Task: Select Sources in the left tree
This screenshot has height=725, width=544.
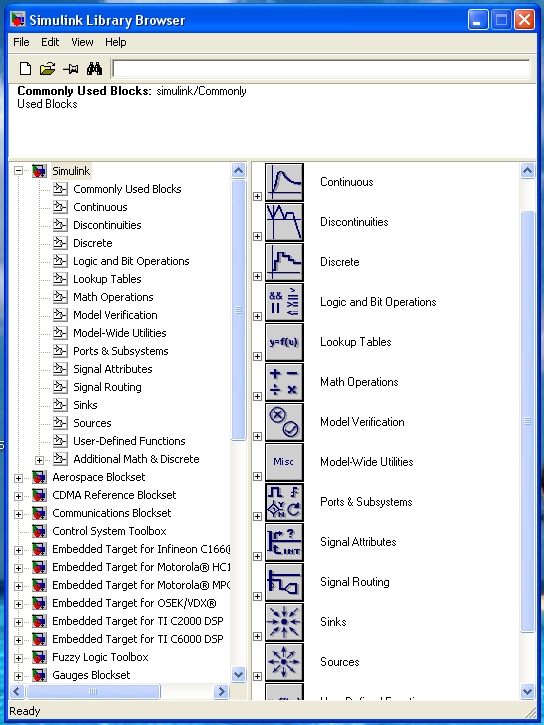Action: pyautogui.click(x=92, y=423)
